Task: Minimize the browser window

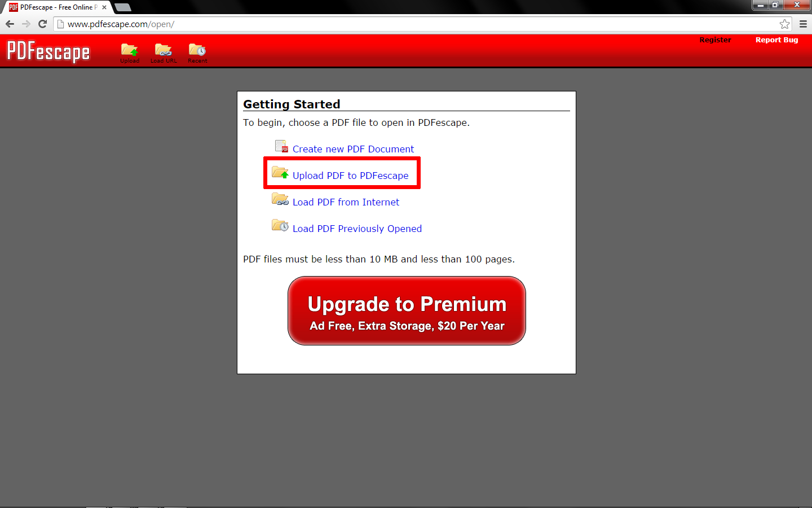Action: click(x=761, y=5)
